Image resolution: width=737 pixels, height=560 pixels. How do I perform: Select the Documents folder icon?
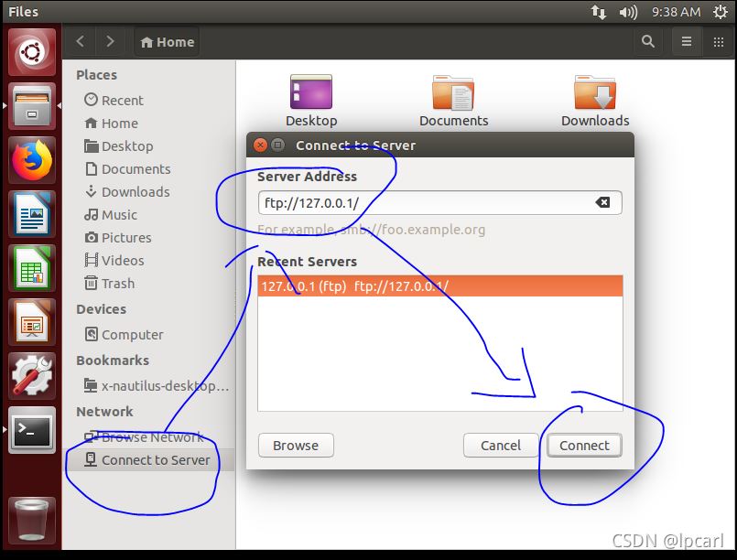click(453, 101)
